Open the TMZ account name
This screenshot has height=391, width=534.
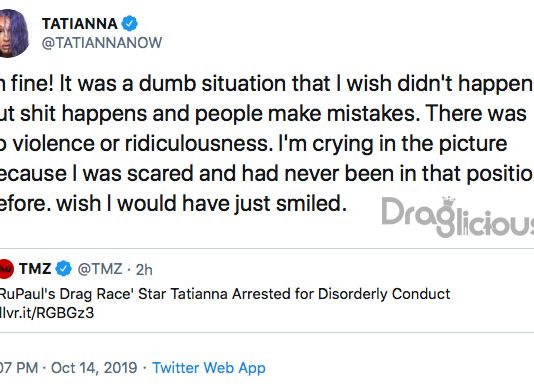[35, 269]
